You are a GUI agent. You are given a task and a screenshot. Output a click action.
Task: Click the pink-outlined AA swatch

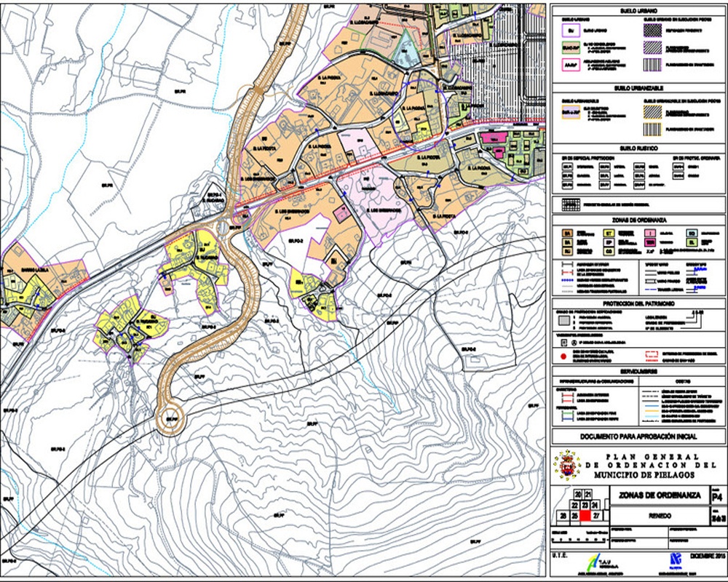coord(571,65)
